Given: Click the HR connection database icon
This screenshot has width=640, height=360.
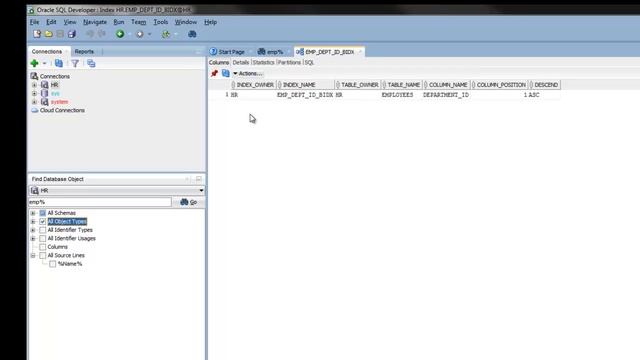Looking at the screenshot, I should (44, 85).
